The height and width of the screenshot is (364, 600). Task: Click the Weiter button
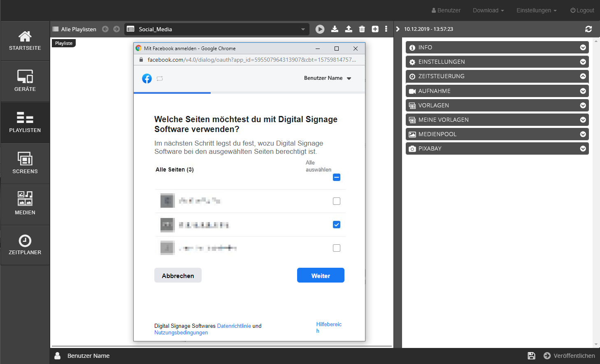[x=321, y=276]
